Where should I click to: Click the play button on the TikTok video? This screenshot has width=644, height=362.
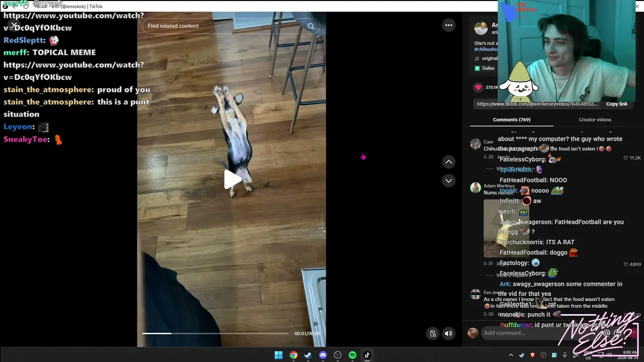tap(232, 179)
